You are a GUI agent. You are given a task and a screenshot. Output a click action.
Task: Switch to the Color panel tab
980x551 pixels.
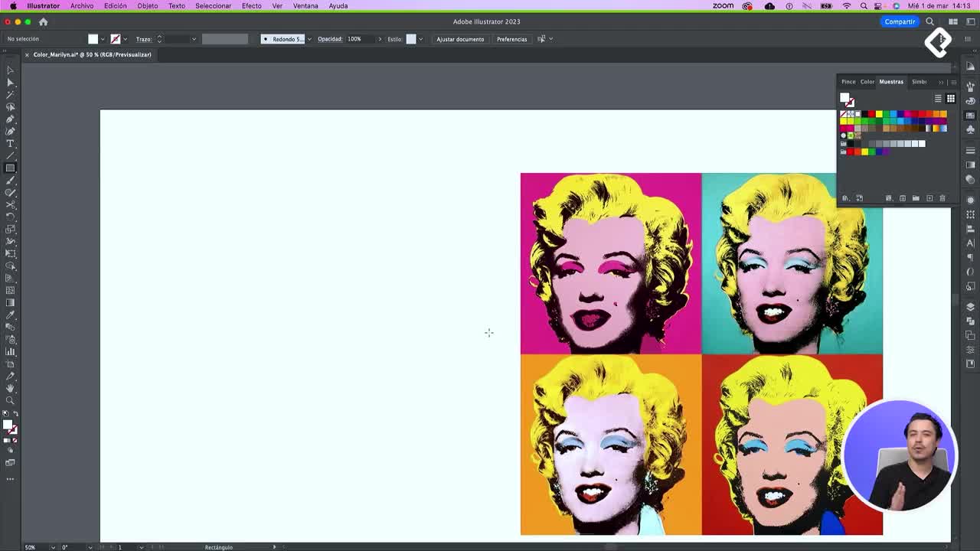867,82
